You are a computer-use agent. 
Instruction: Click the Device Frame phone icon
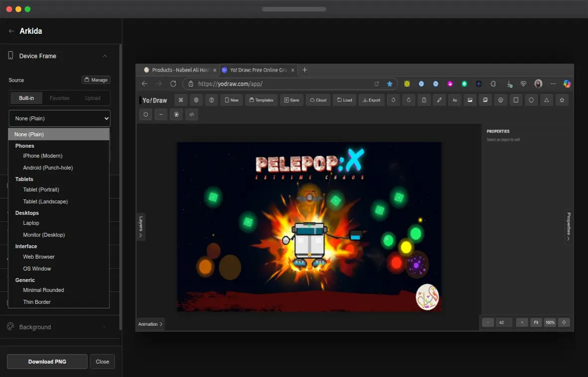point(10,56)
